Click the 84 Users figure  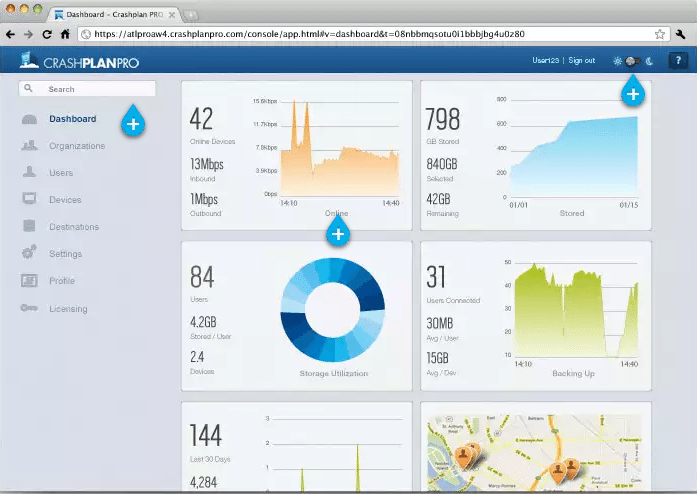click(x=202, y=277)
